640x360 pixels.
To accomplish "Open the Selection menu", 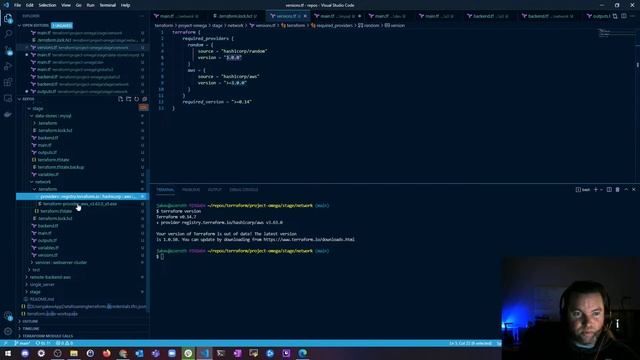I will point(47,5).
